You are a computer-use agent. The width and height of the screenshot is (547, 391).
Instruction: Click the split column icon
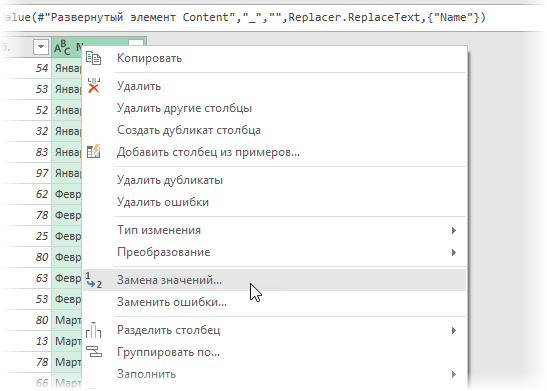93,330
